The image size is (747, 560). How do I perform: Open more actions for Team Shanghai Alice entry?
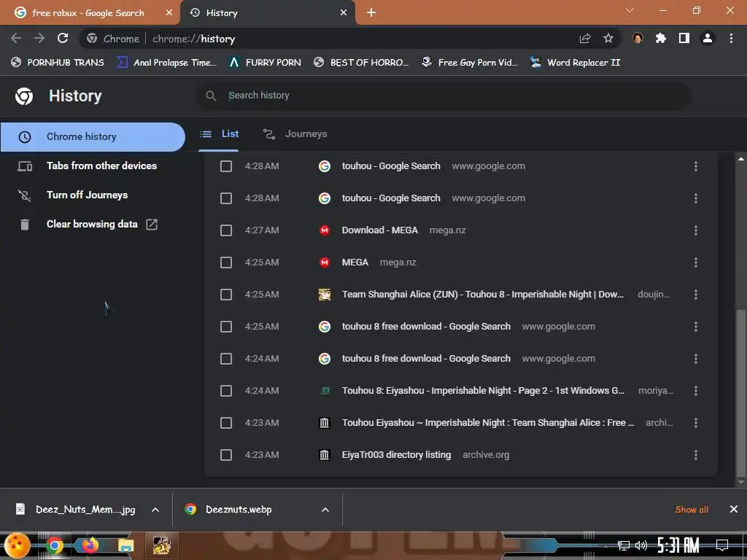tap(695, 295)
